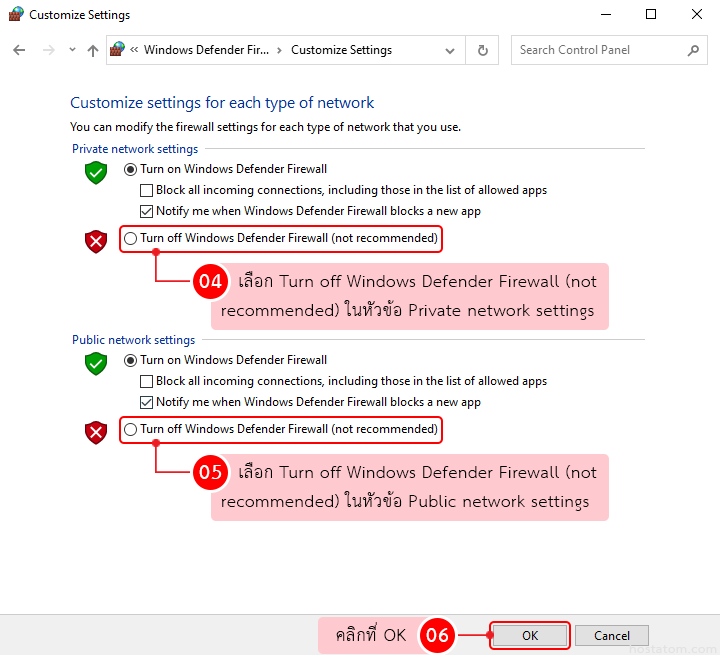This screenshot has width=720, height=655.
Task: Click the Back navigation arrow
Action: [x=19, y=50]
